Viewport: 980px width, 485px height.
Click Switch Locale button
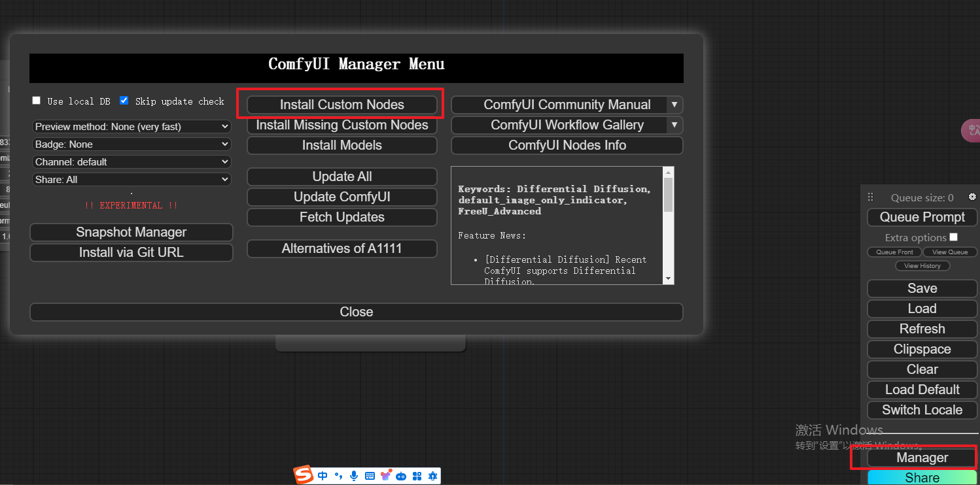922,410
